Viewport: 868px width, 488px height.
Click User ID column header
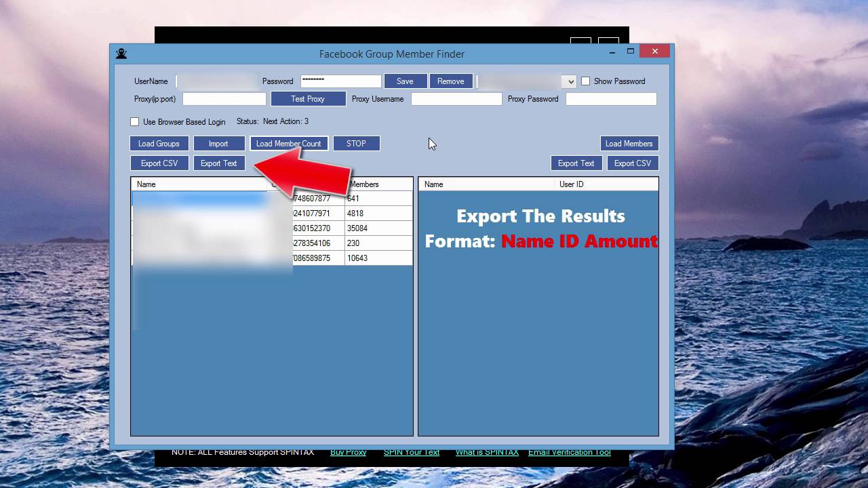(x=606, y=184)
